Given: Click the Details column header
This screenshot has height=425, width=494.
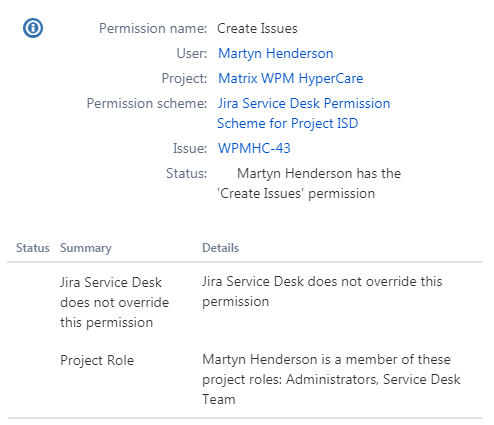Looking at the screenshot, I should (x=220, y=248).
